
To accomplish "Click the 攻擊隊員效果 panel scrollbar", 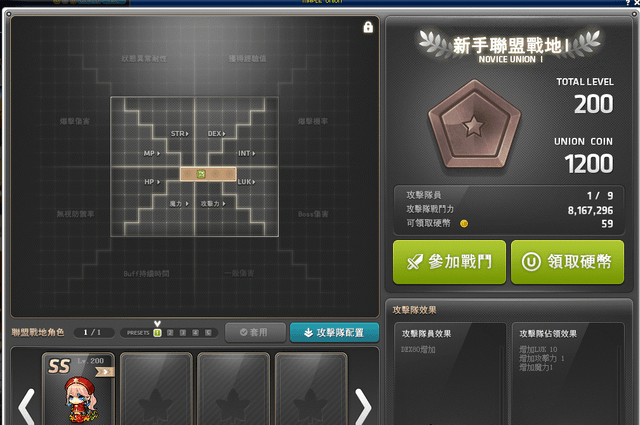I will coord(502,385).
